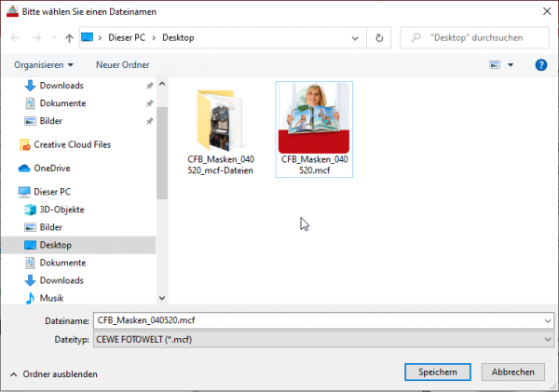559x392 pixels.
Task: Click the Speichern button
Action: pyautogui.click(x=438, y=372)
